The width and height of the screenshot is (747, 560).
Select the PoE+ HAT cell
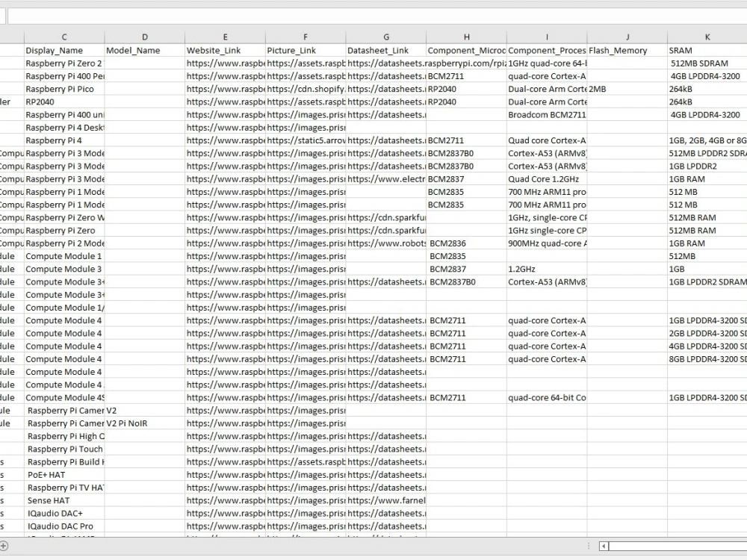pyautogui.click(x=64, y=475)
